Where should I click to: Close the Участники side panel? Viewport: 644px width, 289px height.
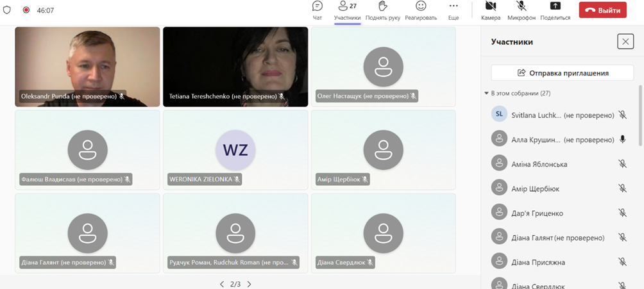pos(625,42)
